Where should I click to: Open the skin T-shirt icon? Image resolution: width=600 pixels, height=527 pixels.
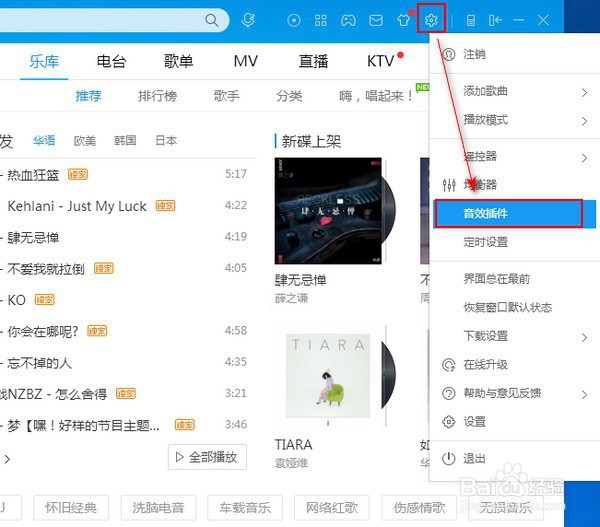[x=403, y=20]
